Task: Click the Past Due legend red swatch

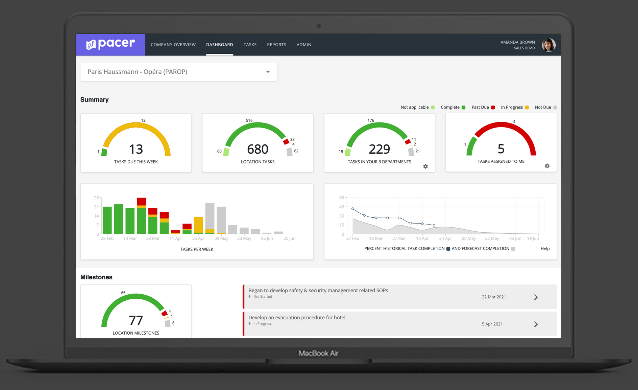Action: (x=493, y=107)
